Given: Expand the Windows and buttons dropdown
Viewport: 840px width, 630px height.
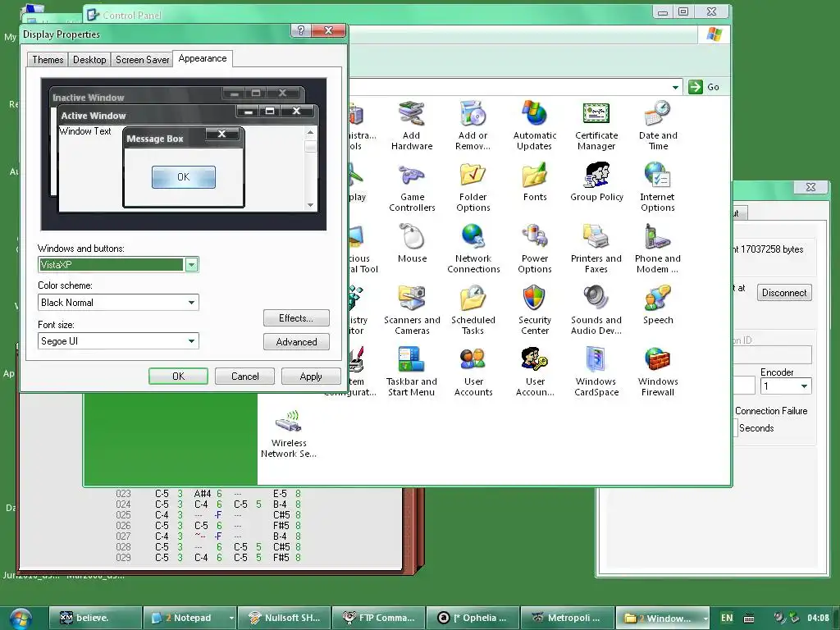Looking at the screenshot, I should click(x=191, y=265).
